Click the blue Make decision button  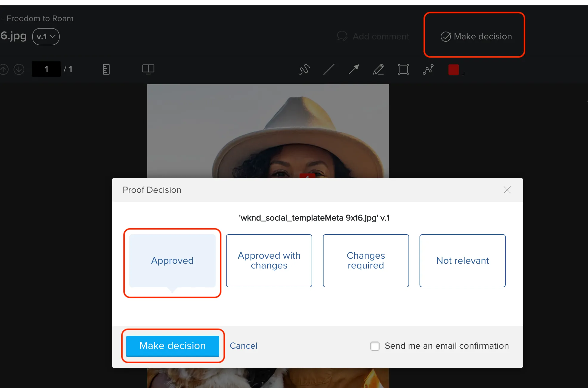click(173, 346)
